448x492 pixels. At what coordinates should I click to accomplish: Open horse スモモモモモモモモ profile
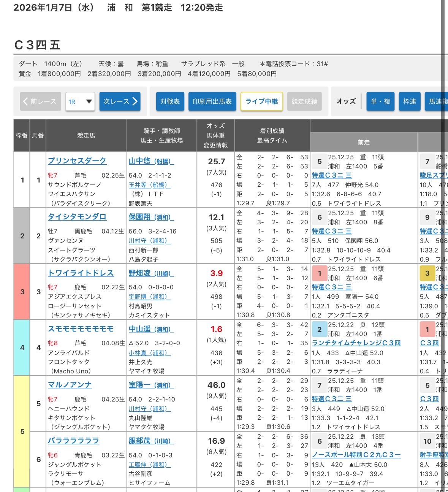tap(81, 329)
